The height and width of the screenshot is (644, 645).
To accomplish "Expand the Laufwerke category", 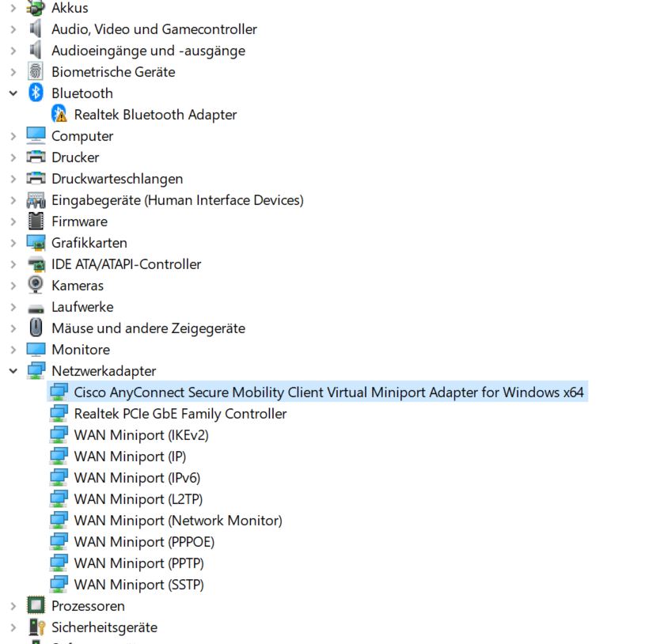I will click(x=13, y=307).
